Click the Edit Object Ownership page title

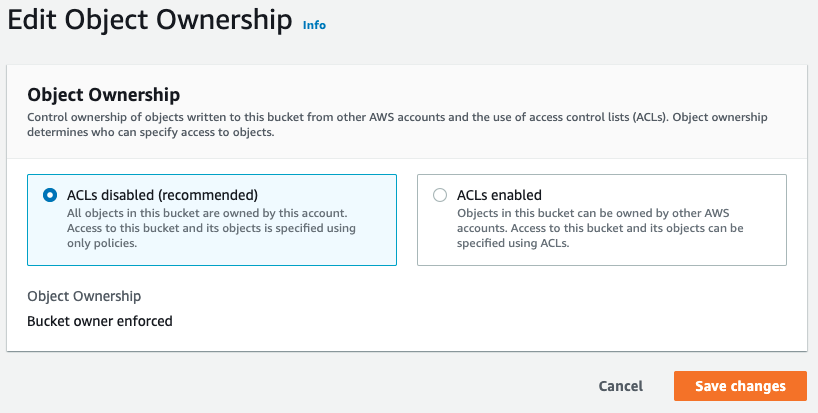(x=149, y=20)
